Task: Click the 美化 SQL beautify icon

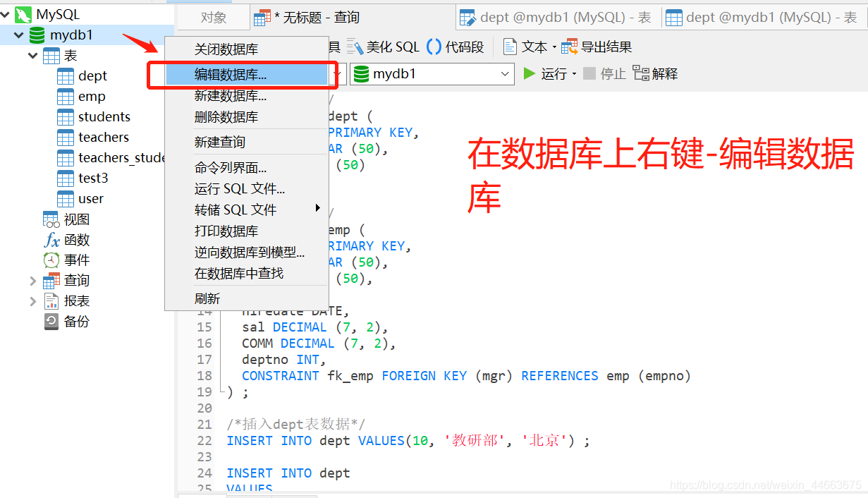Action: point(355,47)
